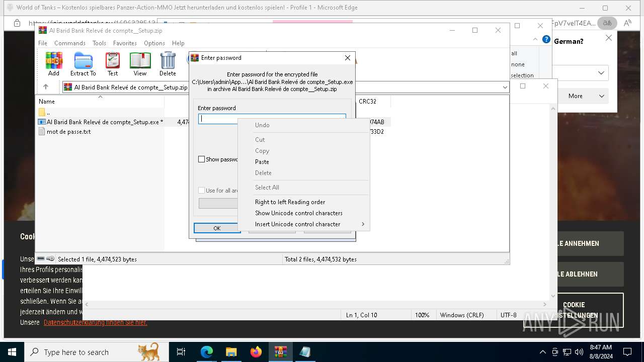Click the network tray icon
The image size is (644, 362).
(567, 352)
